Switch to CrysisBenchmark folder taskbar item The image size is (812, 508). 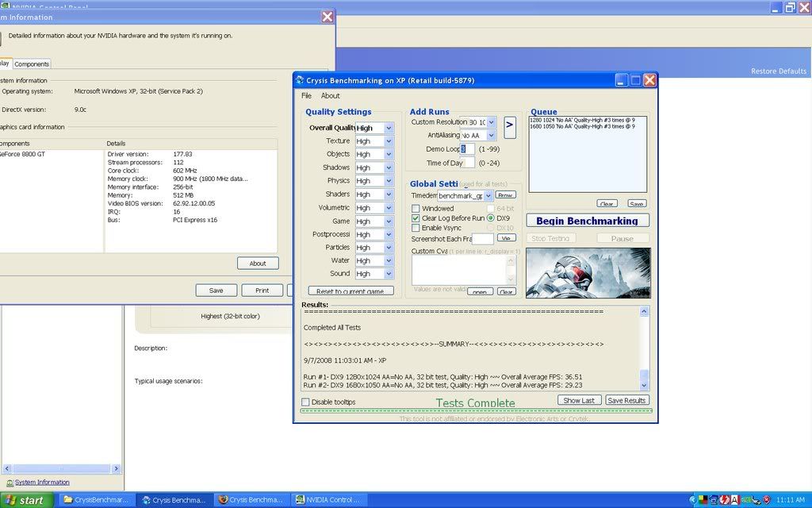(98, 500)
